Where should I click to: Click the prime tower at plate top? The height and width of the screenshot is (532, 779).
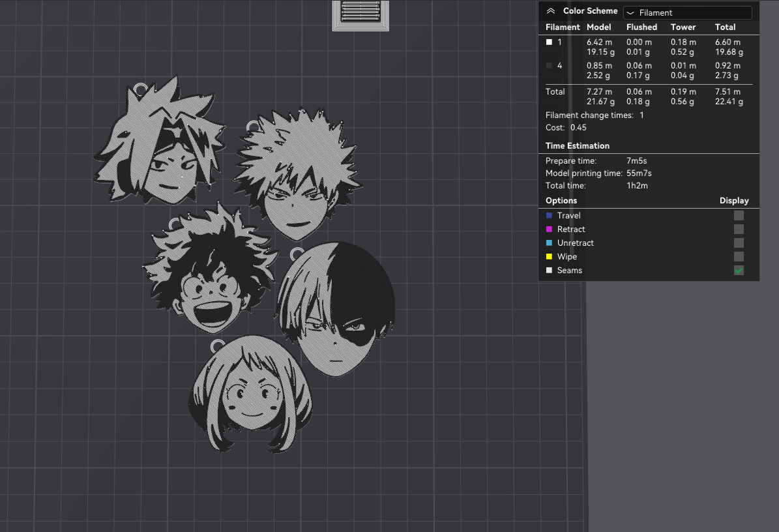pos(360,16)
